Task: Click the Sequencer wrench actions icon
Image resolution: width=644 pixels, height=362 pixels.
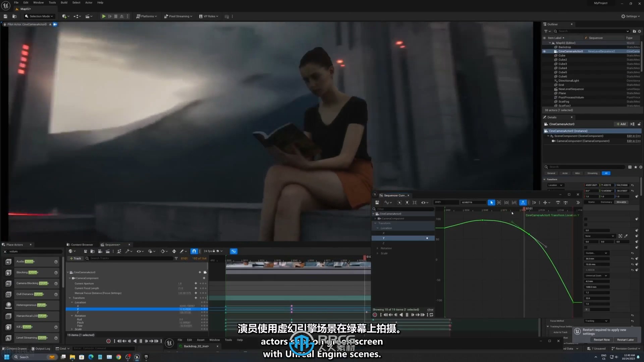Action: point(129,251)
